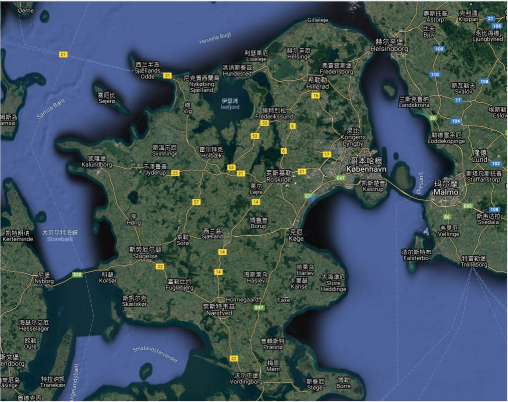Click the yellow route 16 shield near Hillerød
The height and width of the screenshot is (402, 508).
(315, 96)
